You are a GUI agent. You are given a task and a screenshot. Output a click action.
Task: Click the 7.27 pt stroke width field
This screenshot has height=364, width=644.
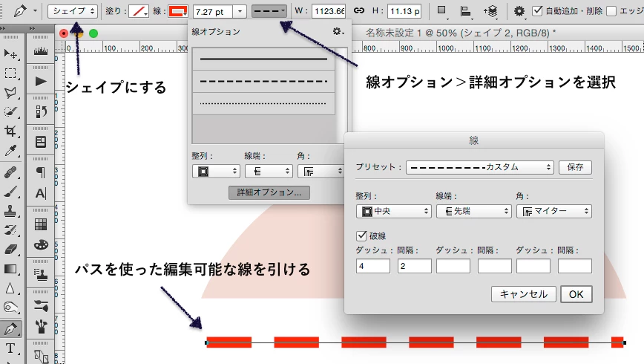click(213, 12)
